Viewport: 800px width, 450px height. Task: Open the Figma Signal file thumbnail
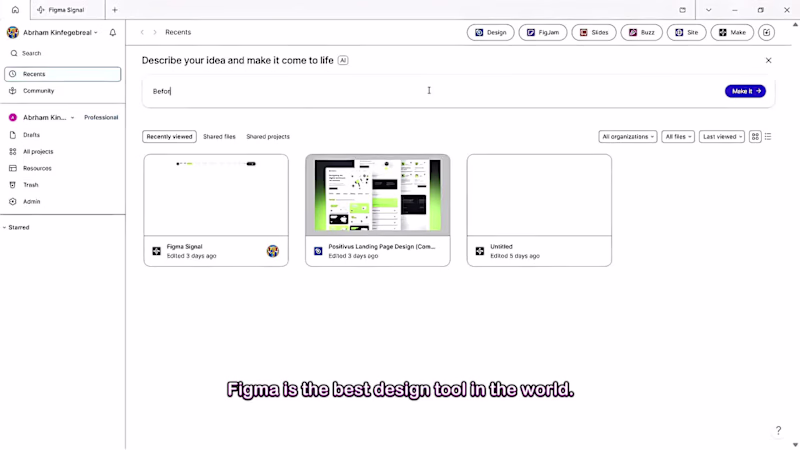(216, 195)
